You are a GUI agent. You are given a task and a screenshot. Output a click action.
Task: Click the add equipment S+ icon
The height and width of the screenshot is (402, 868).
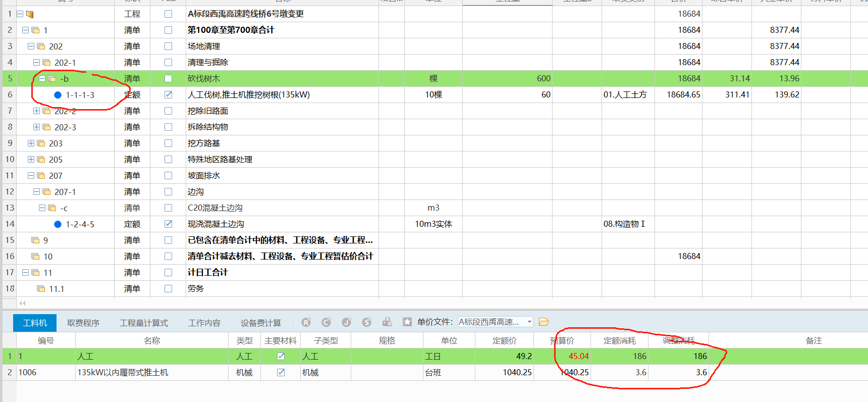pyautogui.click(x=367, y=322)
